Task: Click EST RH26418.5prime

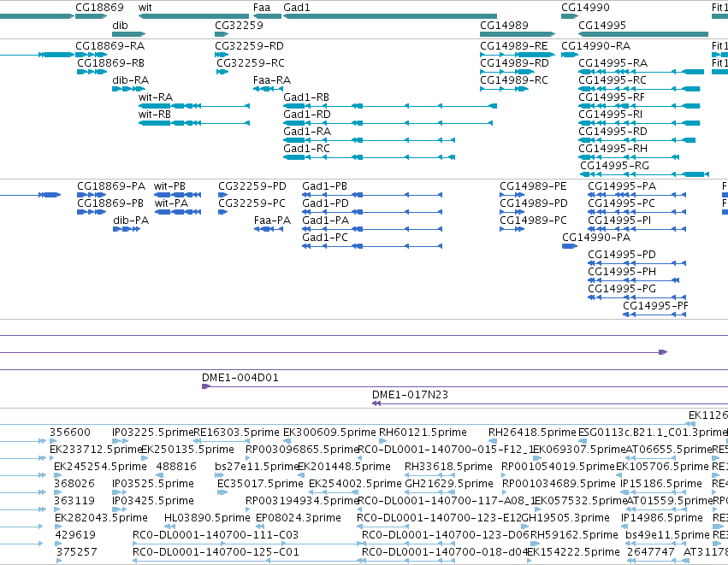Action: coord(493,442)
